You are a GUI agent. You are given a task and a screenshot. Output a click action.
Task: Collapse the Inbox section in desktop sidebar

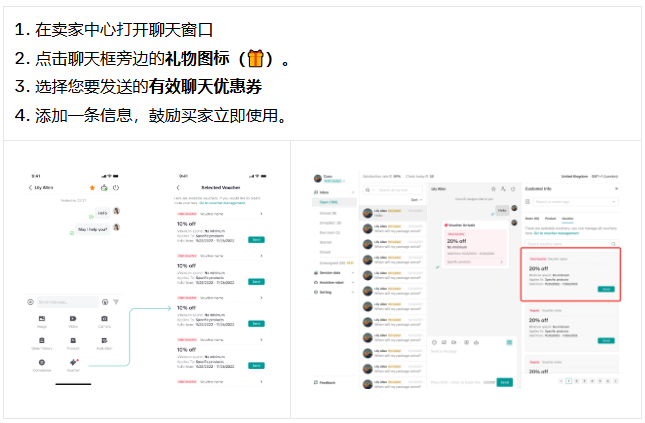pos(353,192)
